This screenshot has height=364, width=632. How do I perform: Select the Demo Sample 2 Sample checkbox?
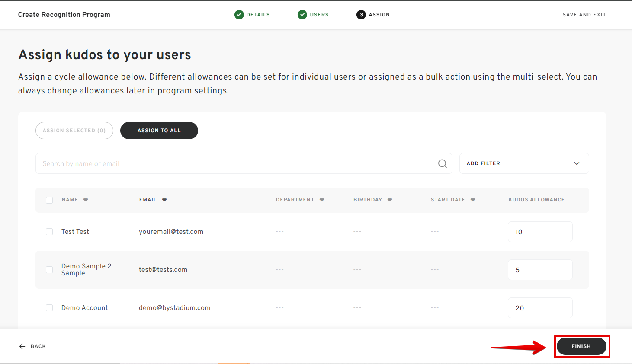point(49,270)
